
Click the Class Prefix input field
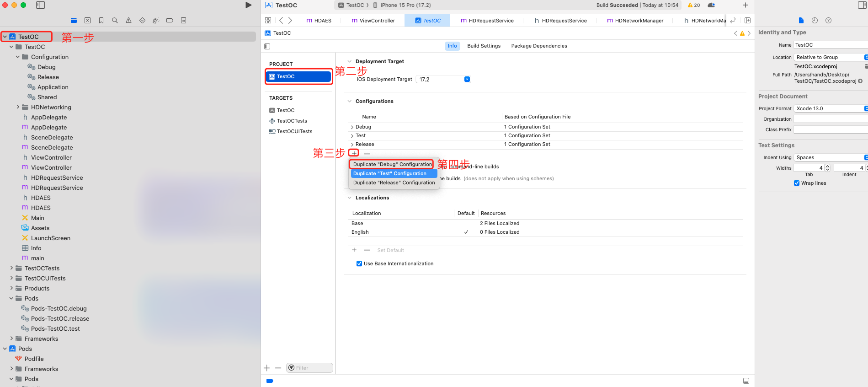tap(831, 129)
